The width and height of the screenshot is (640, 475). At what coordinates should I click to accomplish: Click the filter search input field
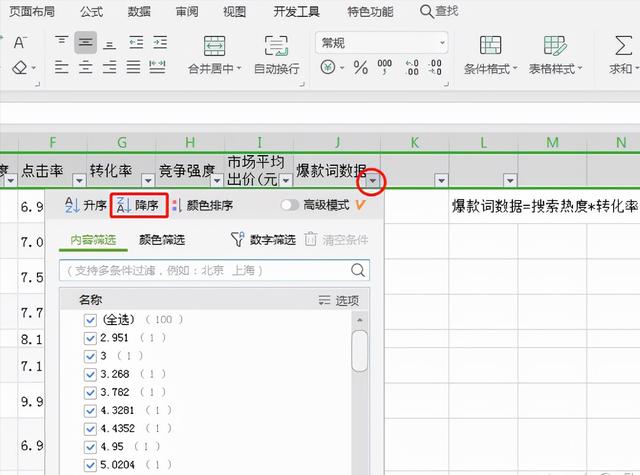pyautogui.click(x=214, y=270)
